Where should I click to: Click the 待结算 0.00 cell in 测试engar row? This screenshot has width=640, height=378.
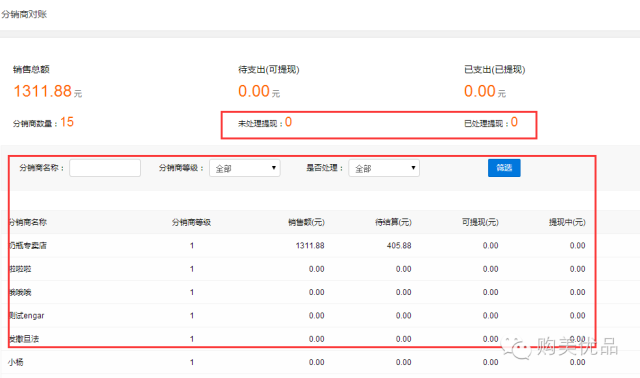click(x=404, y=316)
